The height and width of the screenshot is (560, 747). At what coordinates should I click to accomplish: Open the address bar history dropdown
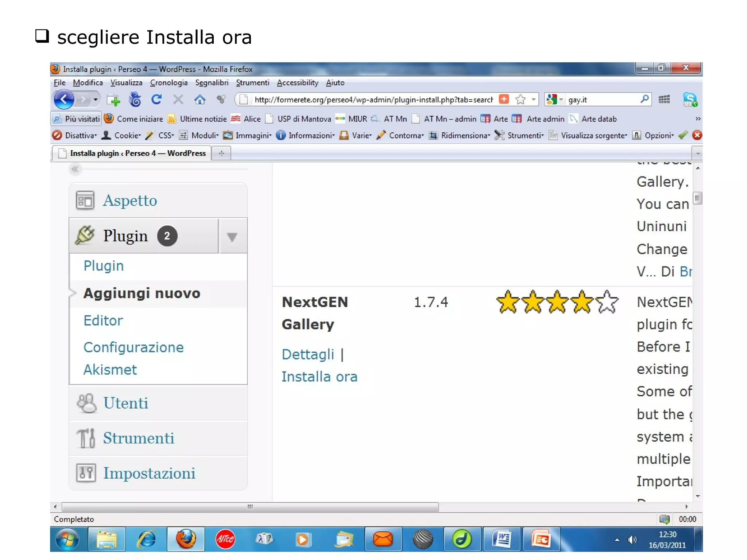point(533,99)
